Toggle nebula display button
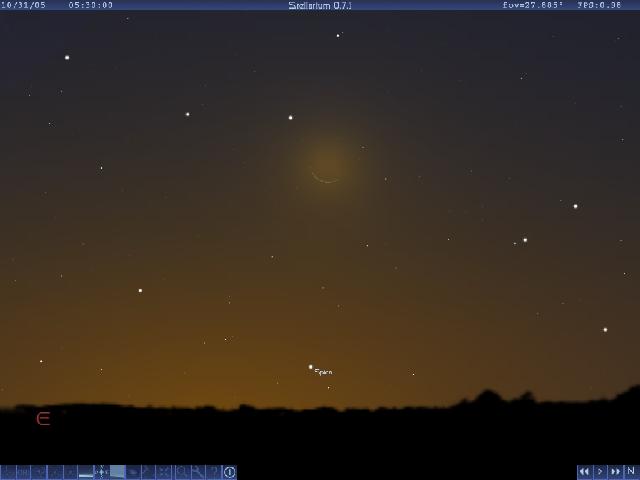Screen dimensions: 640x480 point(133,472)
